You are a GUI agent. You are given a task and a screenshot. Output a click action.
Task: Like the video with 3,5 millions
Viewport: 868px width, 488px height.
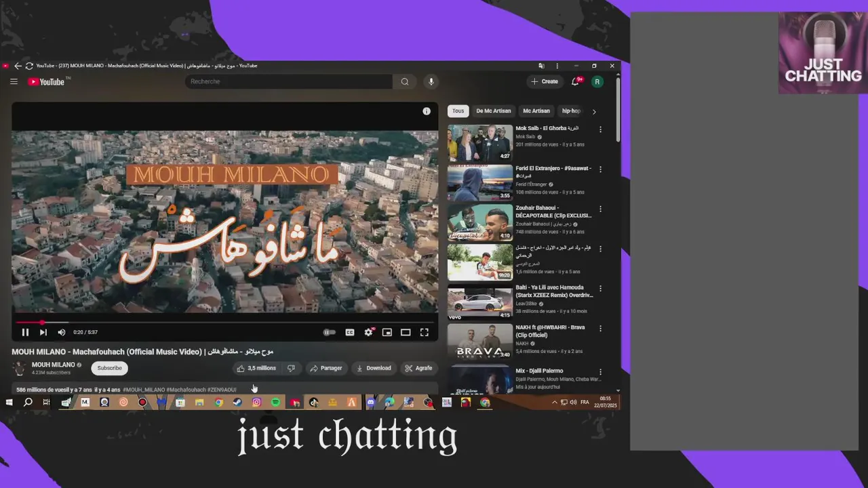(x=256, y=368)
